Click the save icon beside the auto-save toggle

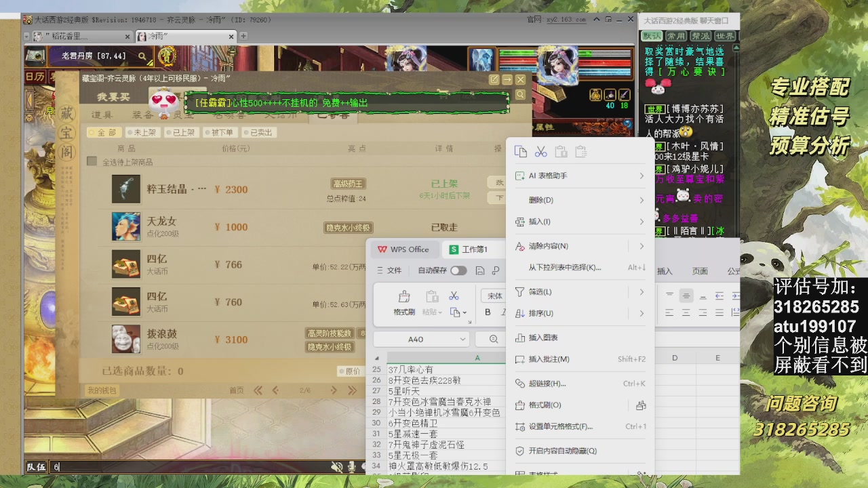click(480, 270)
